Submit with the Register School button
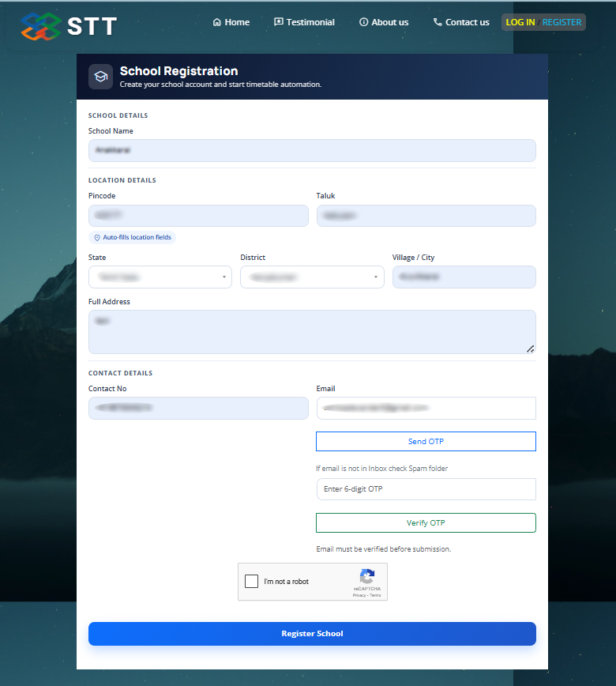The image size is (616, 686). 312,634
